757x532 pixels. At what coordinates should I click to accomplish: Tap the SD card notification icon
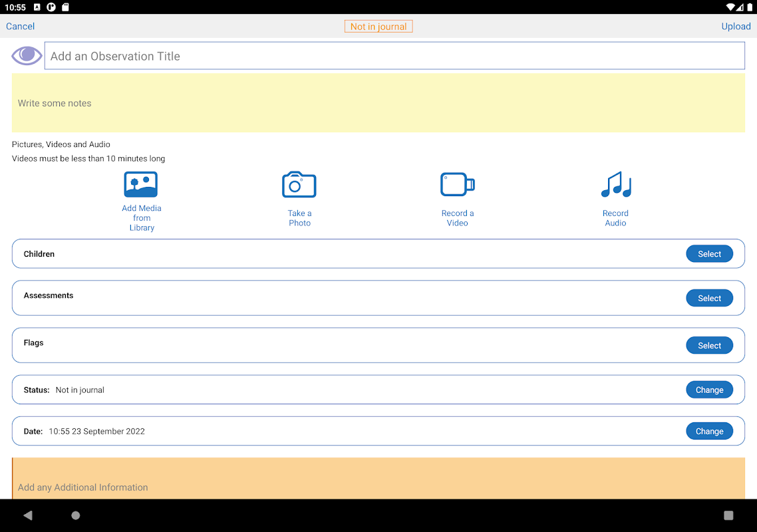coord(66,7)
